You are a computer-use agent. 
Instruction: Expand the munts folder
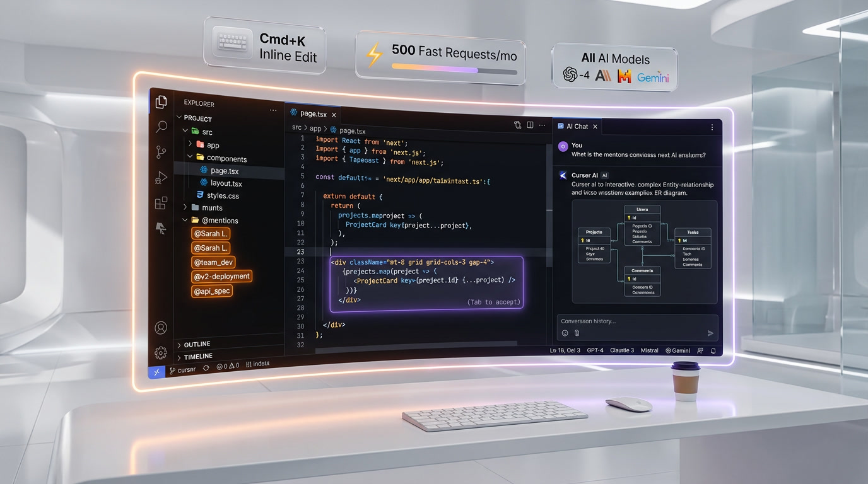pyautogui.click(x=184, y=207)
